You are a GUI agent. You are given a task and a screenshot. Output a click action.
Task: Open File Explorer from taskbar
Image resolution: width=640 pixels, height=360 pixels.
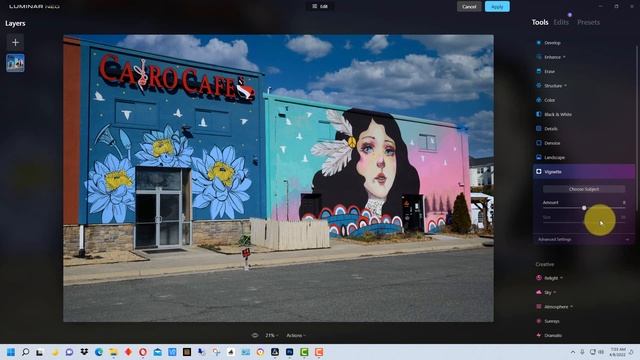click(113, 352)
